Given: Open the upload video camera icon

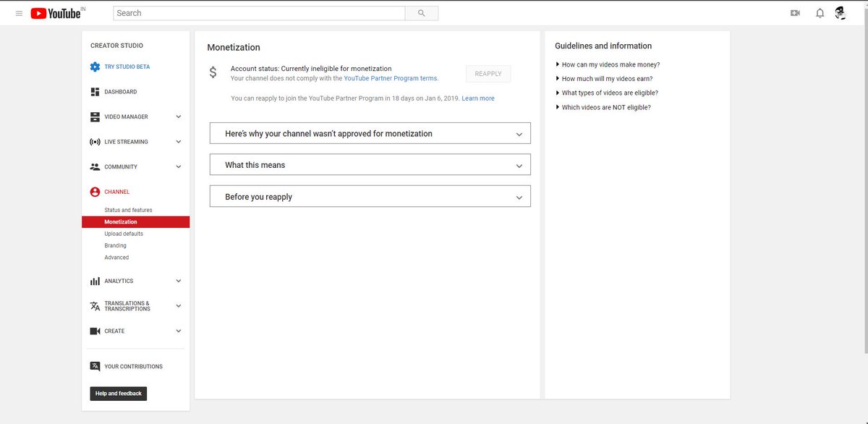Looking at the screenshot, I should (x=796, y=13).
